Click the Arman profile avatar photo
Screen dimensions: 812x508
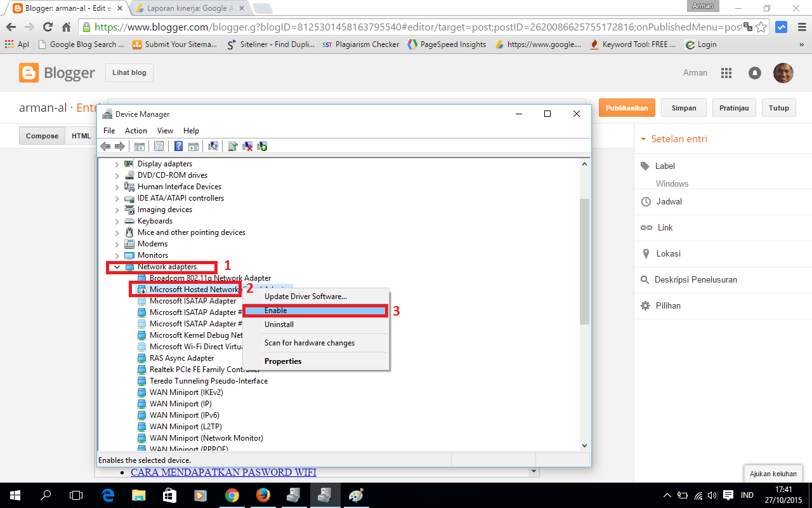pos(783,73)
